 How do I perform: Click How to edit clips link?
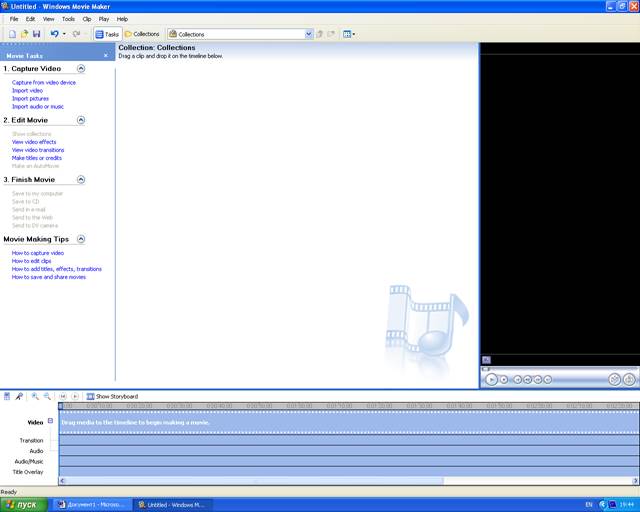click(31, 261)
